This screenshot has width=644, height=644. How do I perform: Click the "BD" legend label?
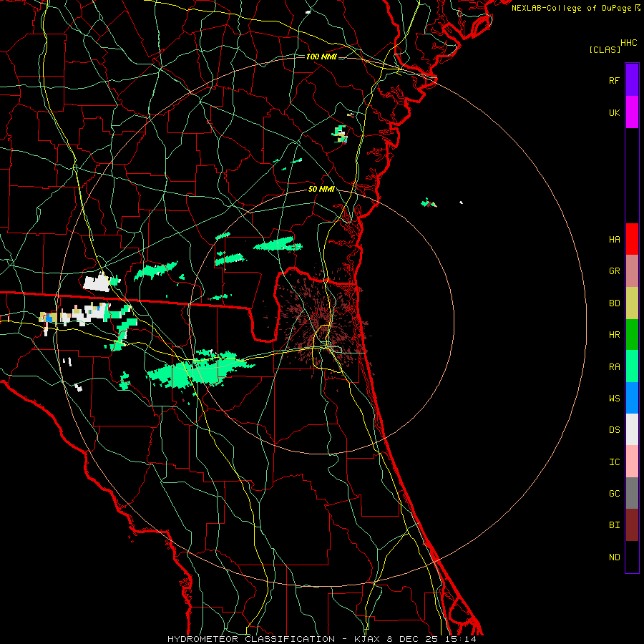coord(614,303)
